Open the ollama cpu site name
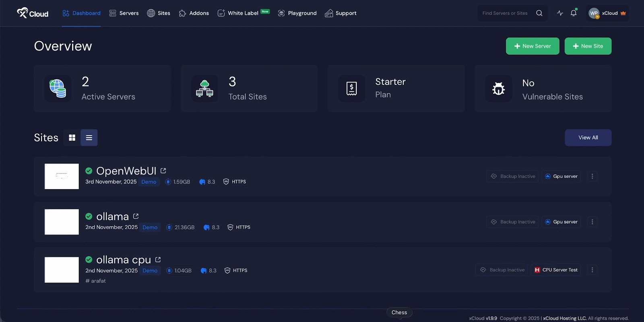Viewport: 644px width, 322px height. tap(124, 260)
